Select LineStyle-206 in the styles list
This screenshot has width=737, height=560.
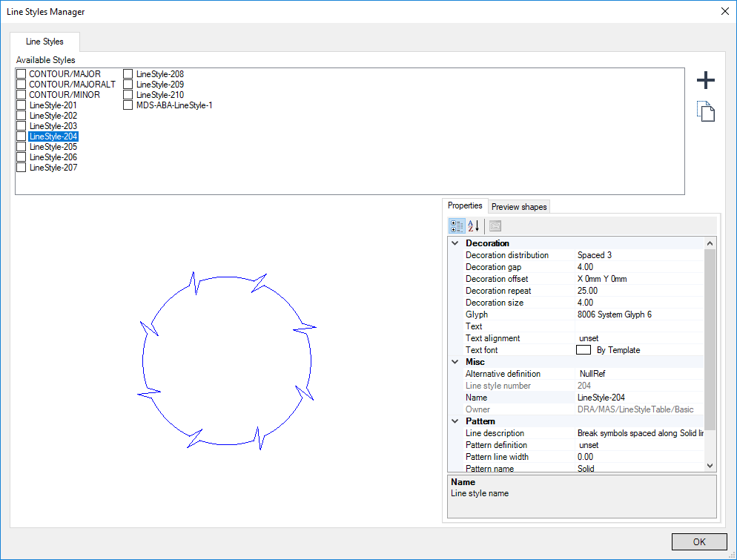[x=53, y=157]
